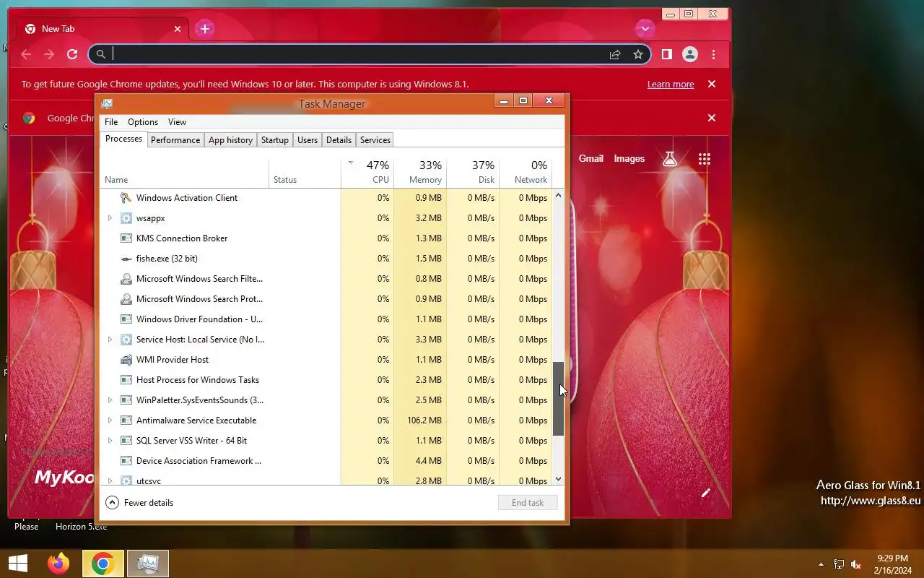Screen dimensions: 924x578
Task: Switch to the Users tab
Action: point(308,140)
